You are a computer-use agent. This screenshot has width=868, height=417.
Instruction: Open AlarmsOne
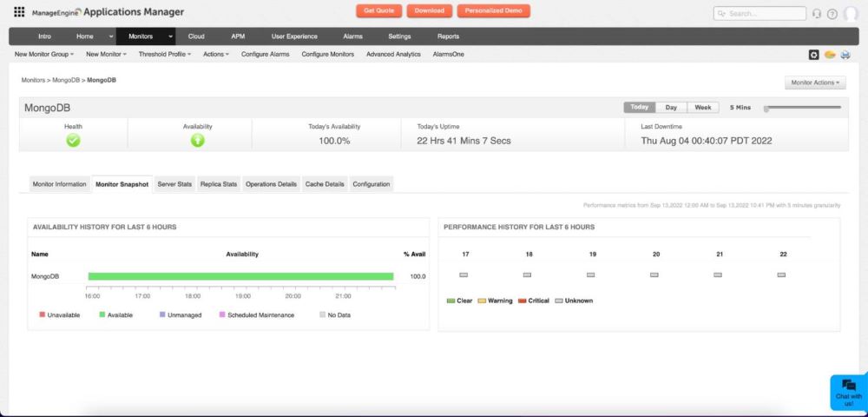(x=449, y=54)
